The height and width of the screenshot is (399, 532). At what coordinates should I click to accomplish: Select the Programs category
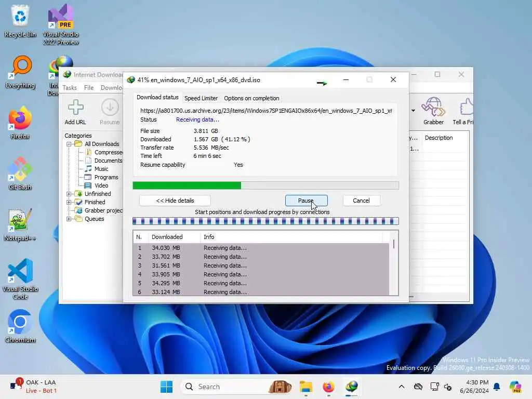(102, 177)
